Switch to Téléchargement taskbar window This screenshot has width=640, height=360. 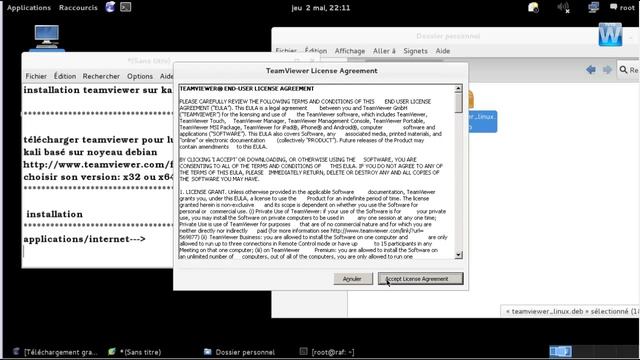56,352
